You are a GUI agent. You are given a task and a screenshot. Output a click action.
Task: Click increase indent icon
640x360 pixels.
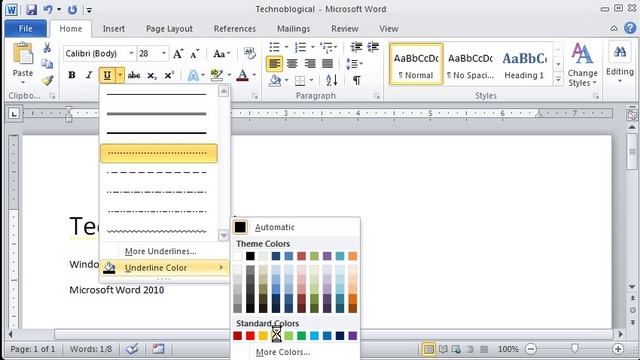(373, 47)
